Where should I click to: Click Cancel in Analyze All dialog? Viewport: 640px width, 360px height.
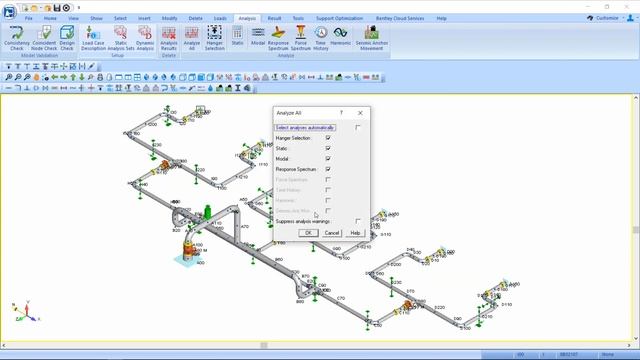[x=331, y=233]
